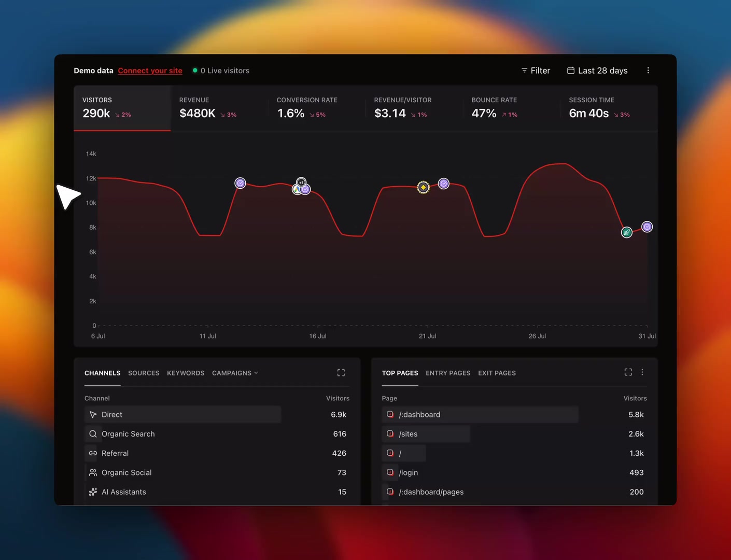Expand the Campaigns dropdown
The height and width of the screenshot is (560, 731).
pyautogui.click(x=235, y=373)
